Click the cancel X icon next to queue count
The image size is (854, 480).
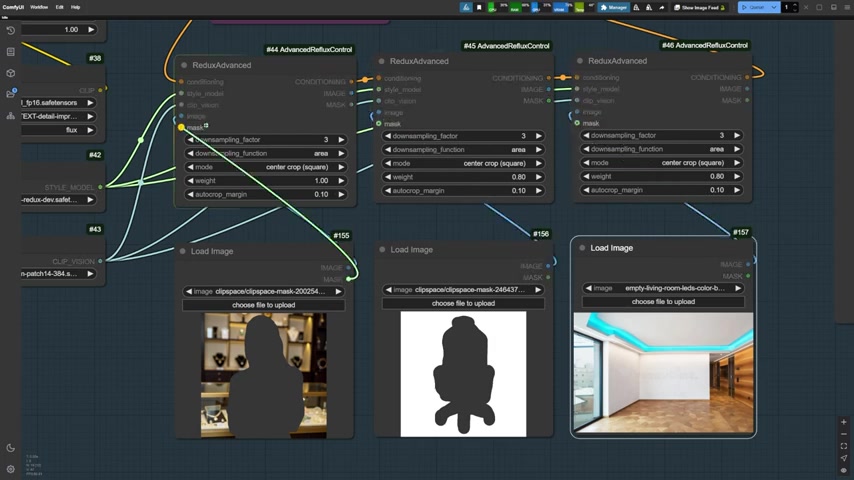pos(806,7)
